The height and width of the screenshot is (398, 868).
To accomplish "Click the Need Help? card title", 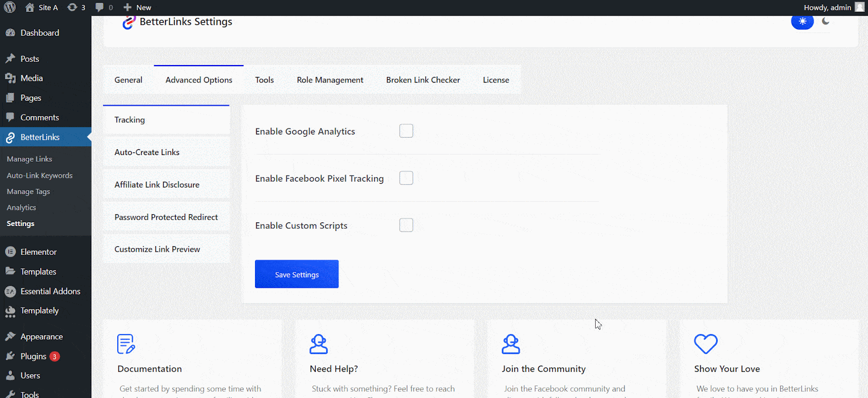I will 334,369.
